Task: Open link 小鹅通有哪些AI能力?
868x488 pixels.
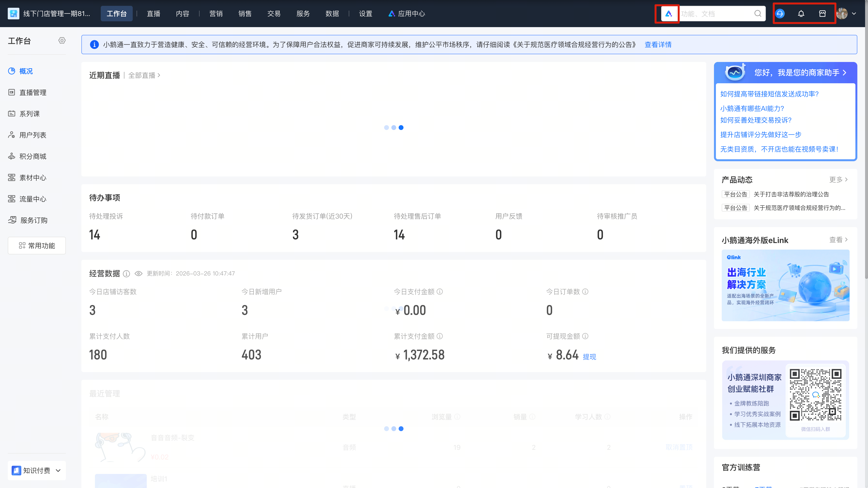Action: 752,108
